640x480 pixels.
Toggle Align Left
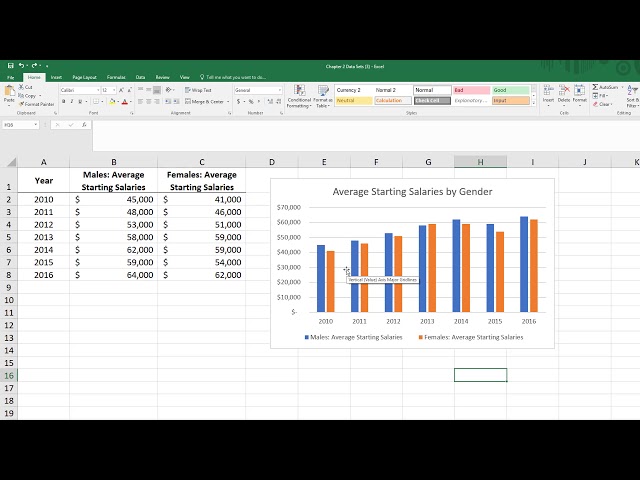[x=140, y=101]
